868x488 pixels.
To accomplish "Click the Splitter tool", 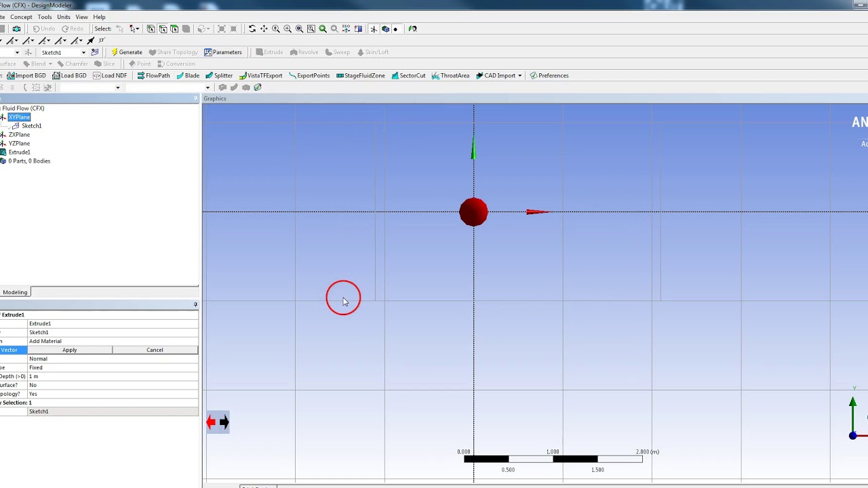I will coord(219,75).
